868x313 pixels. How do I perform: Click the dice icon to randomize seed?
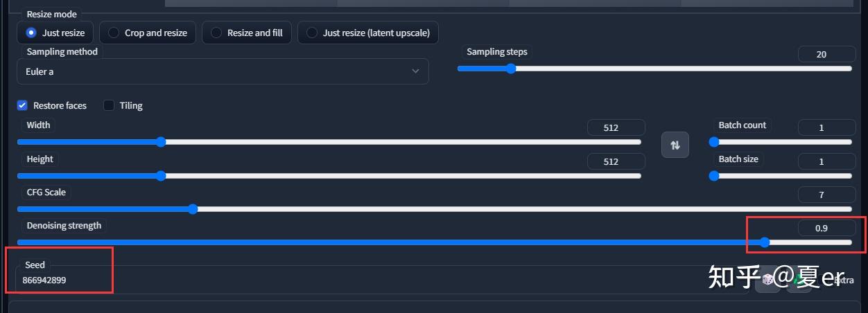tap(767, 280)
